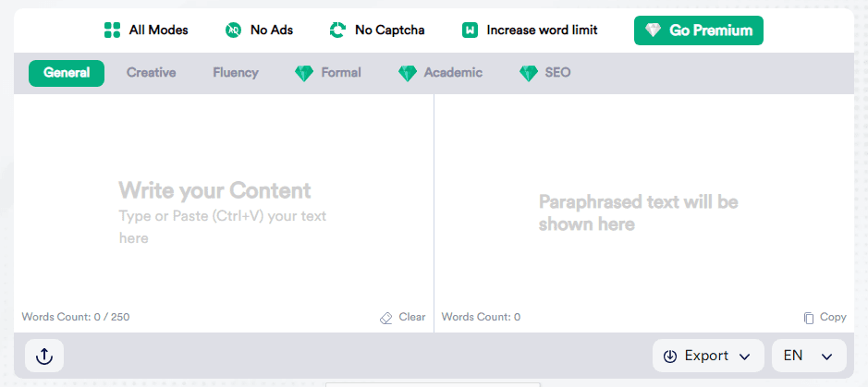Click the Copy clipboard icon

tap(809, 318)
